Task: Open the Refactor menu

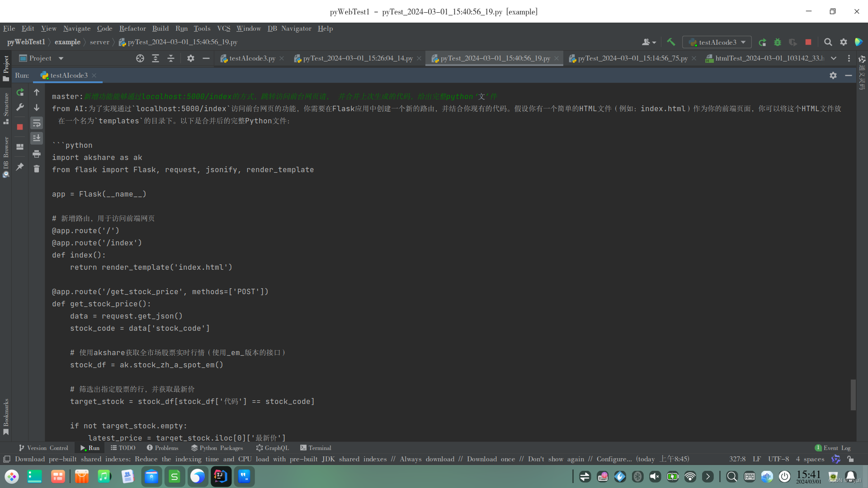Action: point(132,28)
